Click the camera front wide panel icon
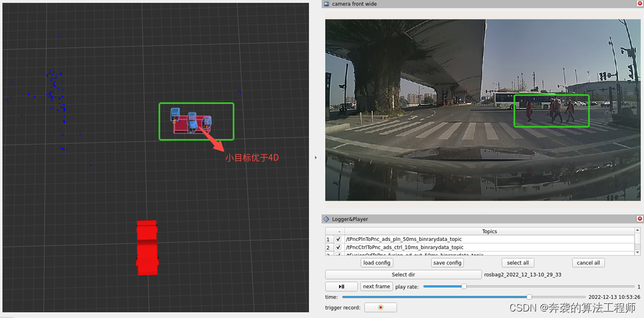 click(327, 4)
